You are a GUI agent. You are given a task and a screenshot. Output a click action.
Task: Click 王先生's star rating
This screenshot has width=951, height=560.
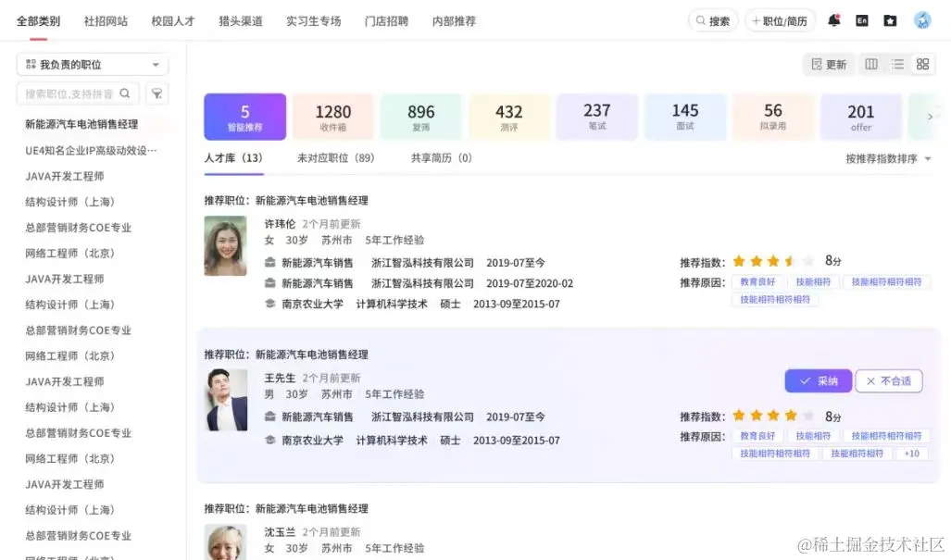click(x=772, y=416)
